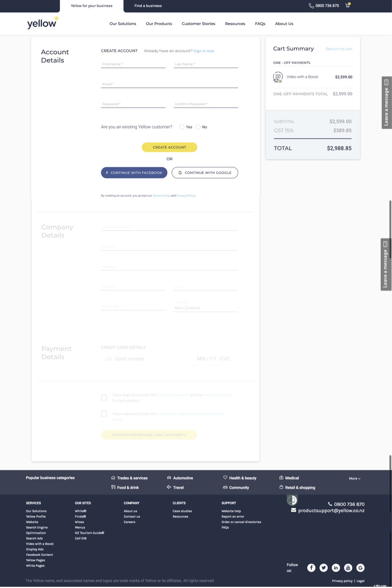Click the YouTube icon in Follow us
Image resolution: width=392 pixels, height=588 pixels.
click(348, 567)
